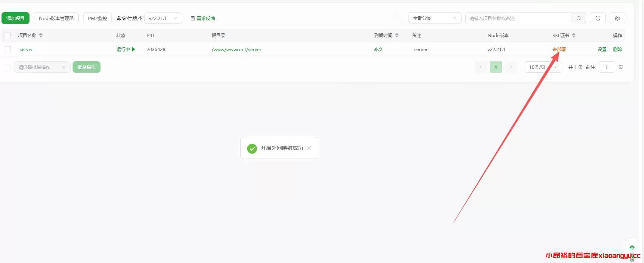Click the 永久 expiration link
The width and height of the screenshot is (644, 263).
(x=379, y=50)
